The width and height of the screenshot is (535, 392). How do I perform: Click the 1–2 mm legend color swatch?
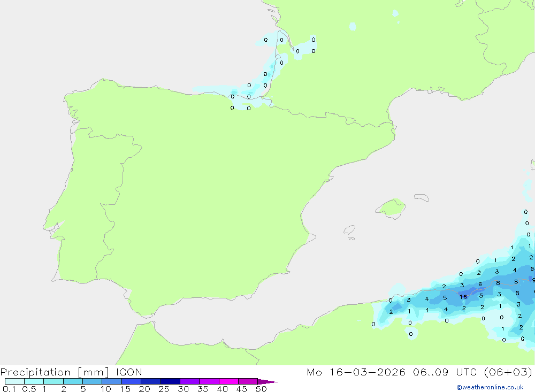pyautogui.click(x=53, y=381)
